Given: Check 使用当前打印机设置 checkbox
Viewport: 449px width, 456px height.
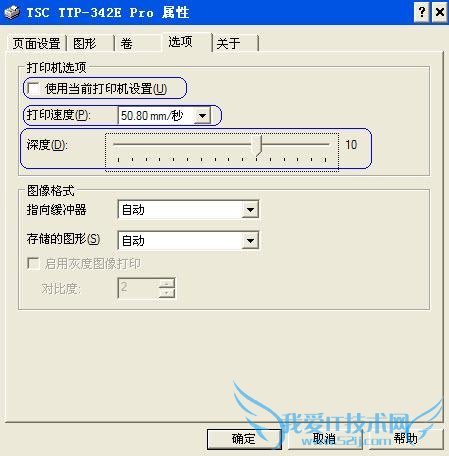Looking at the screenshot, I should click(x=34, y=89).
